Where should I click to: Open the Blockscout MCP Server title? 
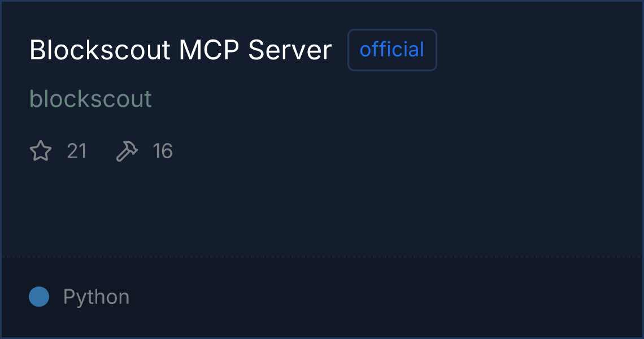coord(180,50)
